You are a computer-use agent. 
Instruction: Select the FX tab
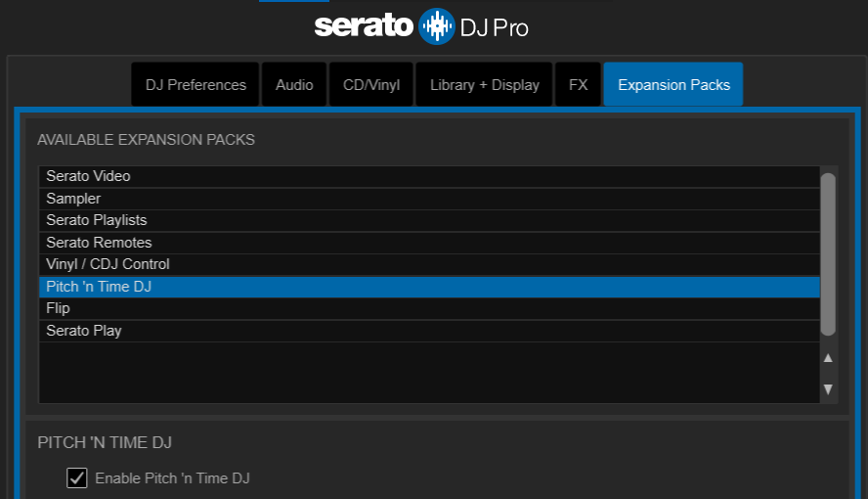pyautogui.click(x=578, y=84)
